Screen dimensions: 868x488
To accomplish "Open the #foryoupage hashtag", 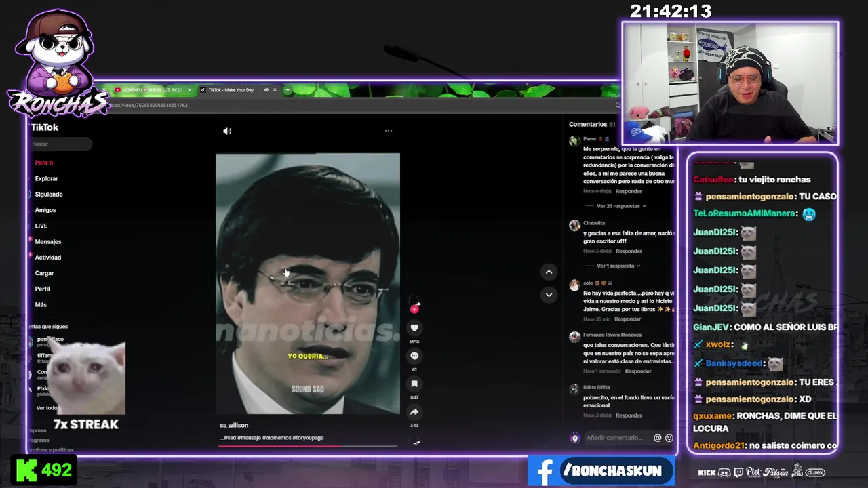I will click(x=308, y=438).
